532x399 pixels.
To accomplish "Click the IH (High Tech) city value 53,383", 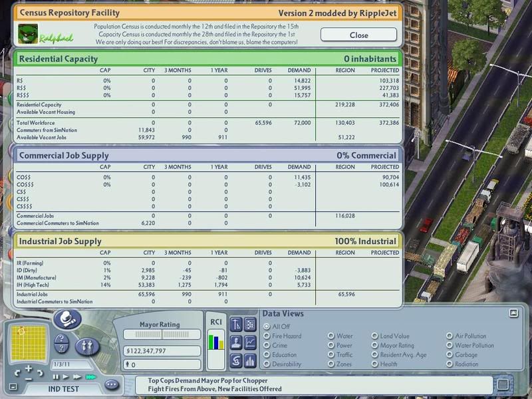I will 146,285.
